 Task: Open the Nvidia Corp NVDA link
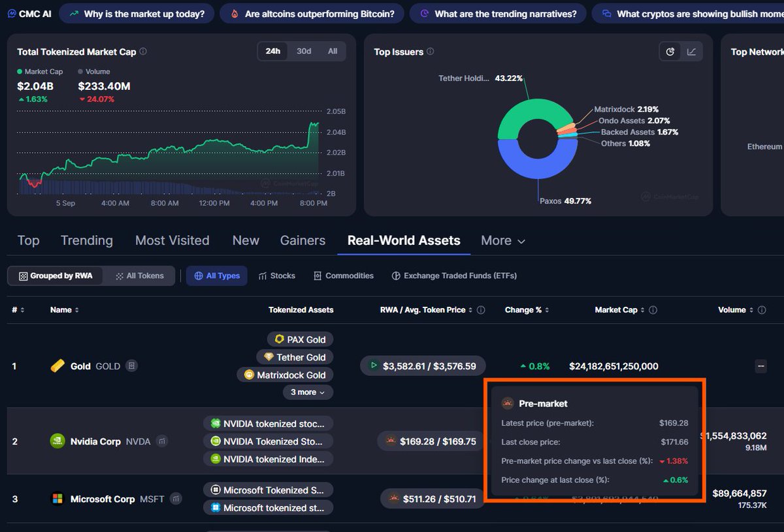[x=110, y=441]
